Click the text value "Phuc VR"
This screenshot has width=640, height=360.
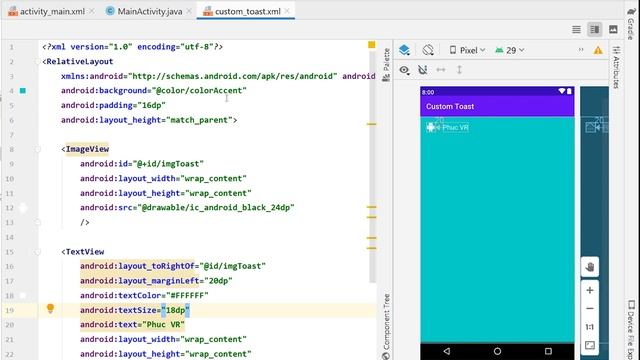[x=164, y=324]
